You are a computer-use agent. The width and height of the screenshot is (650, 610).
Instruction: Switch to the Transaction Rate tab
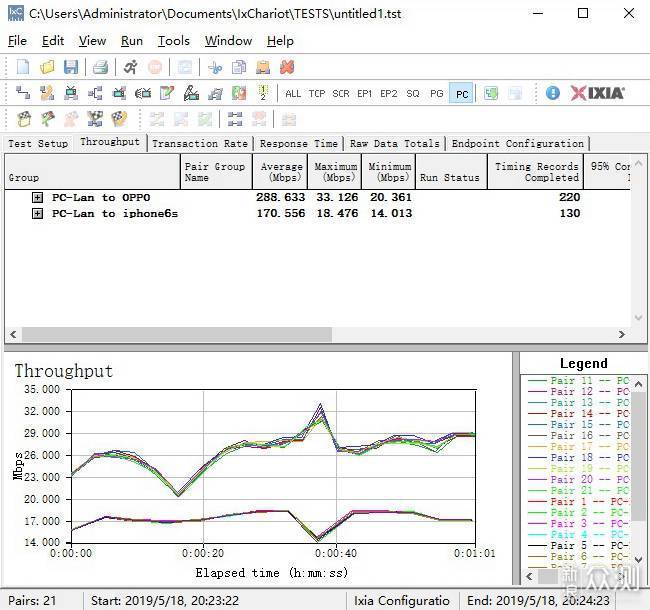coord(200,144)
